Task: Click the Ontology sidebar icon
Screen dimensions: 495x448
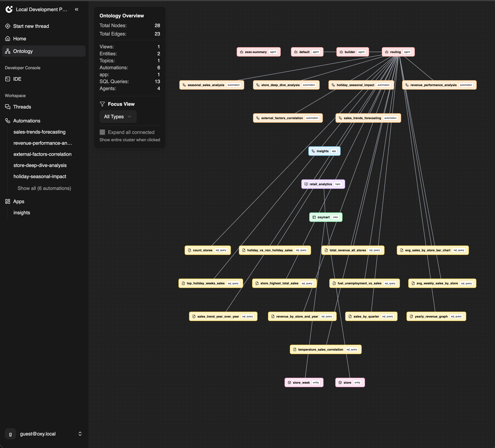Action: pos(8,51)
